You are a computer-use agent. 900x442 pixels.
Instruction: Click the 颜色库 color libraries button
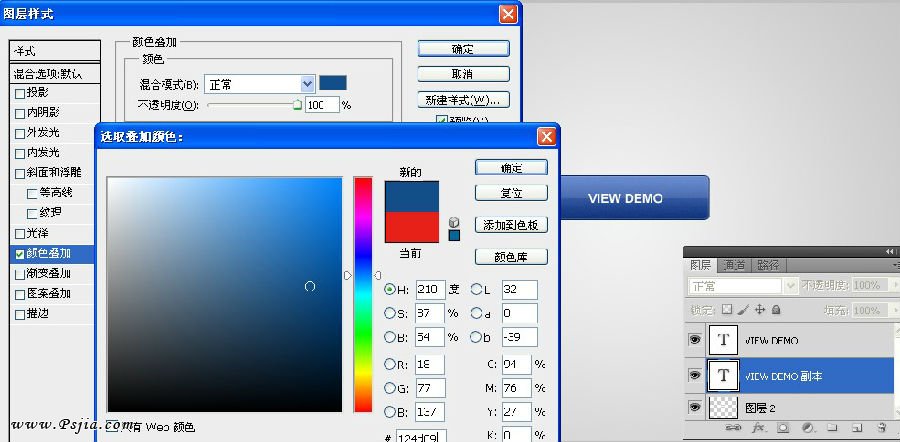[x=511, y=257]
